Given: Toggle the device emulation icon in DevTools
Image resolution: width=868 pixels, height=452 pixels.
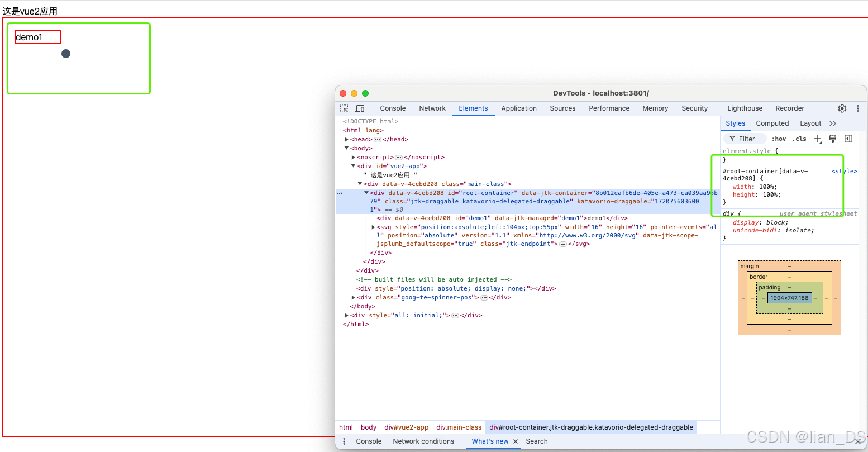Looking at the screenshot, I should pyautogui.click(x=360, y=108).
